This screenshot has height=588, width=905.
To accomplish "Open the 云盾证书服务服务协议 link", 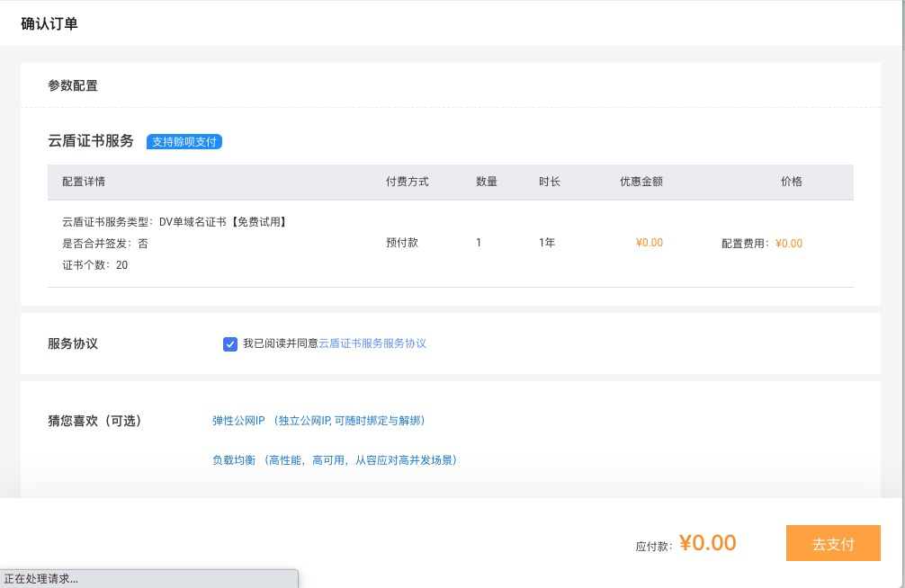I will pos(372,344).
